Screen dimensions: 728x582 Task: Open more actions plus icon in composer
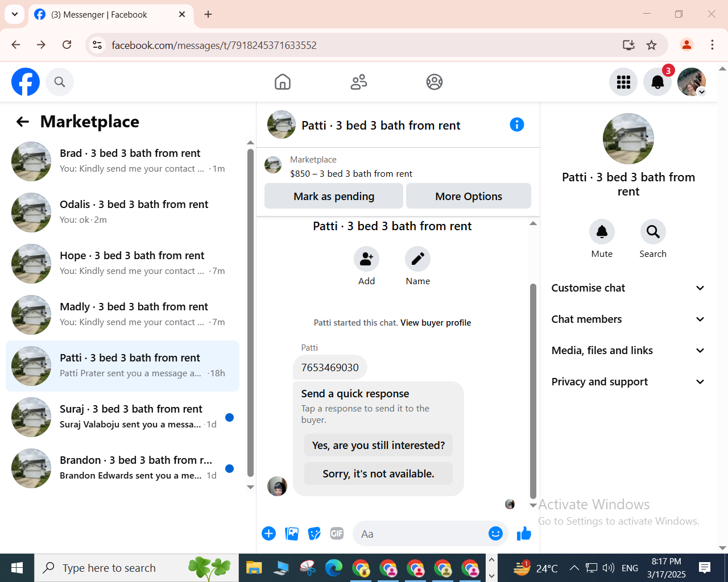click(x=269, y=534)
